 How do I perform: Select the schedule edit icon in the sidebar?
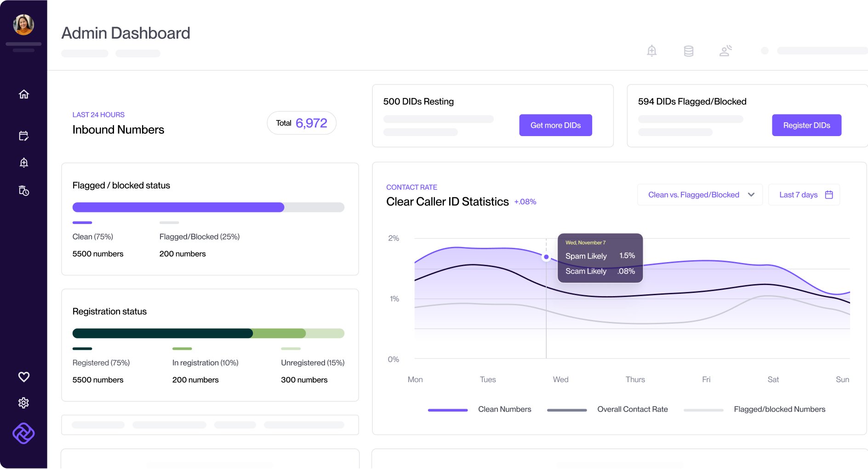pos(23,136)
